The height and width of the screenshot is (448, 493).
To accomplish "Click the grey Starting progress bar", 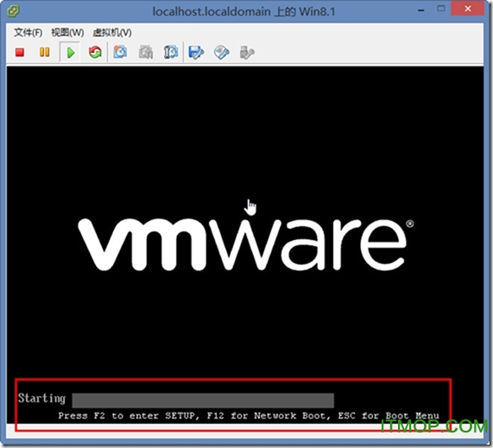I will [x=203, y=401].
